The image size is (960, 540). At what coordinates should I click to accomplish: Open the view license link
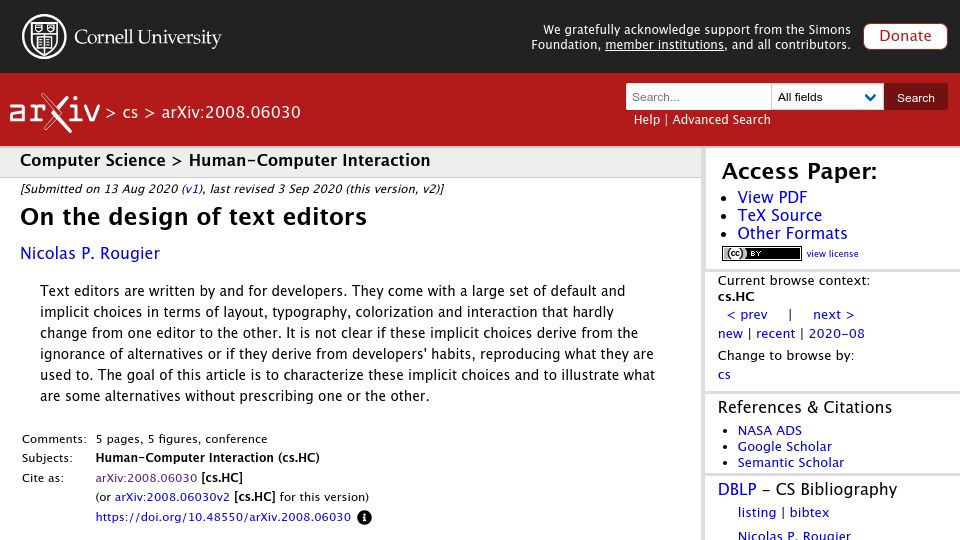coord(832,253)
